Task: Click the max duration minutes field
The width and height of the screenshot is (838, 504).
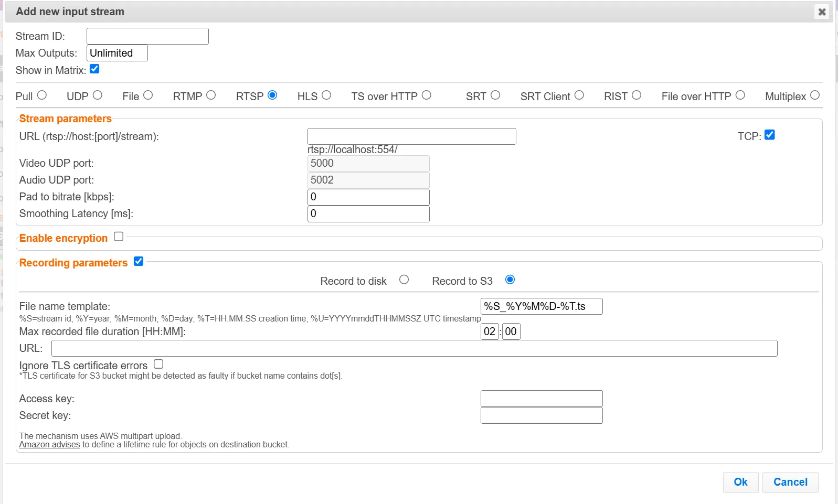Action: [x=511, y=331]
